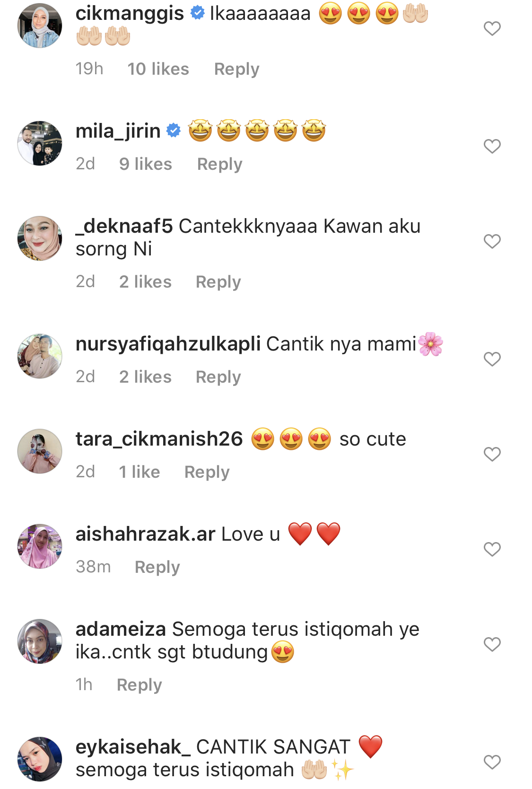Screen dimensions: 532x789
Task: View 9 likes on mila_jirin's comment
Action: pyautogui.click(x=146, y=164)
